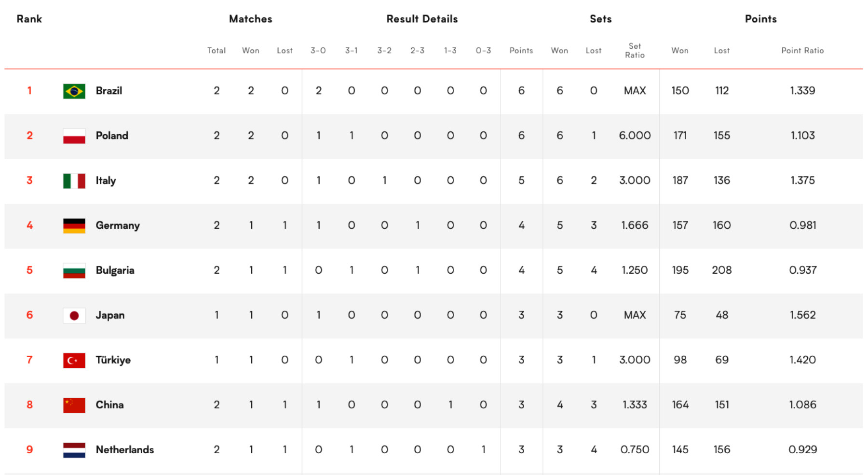Screen dimensions: 868x475
Task: Click the Poland flag icon
Action: 74,136
